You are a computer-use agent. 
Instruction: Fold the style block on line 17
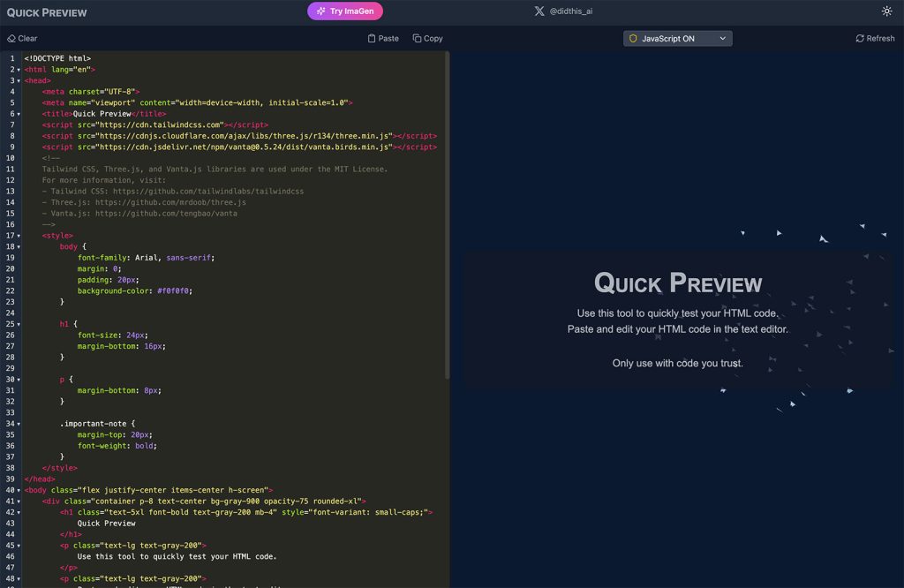19,236
